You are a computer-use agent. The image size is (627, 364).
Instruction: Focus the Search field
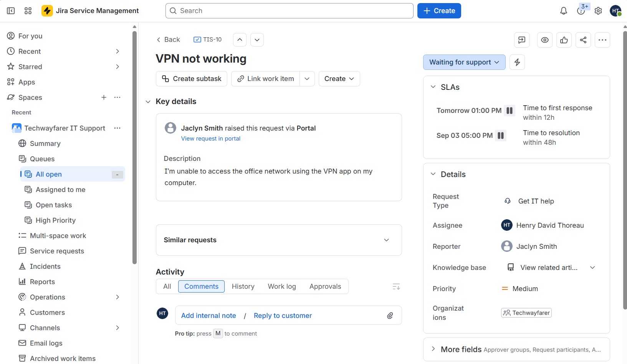[x=290, y=11]
